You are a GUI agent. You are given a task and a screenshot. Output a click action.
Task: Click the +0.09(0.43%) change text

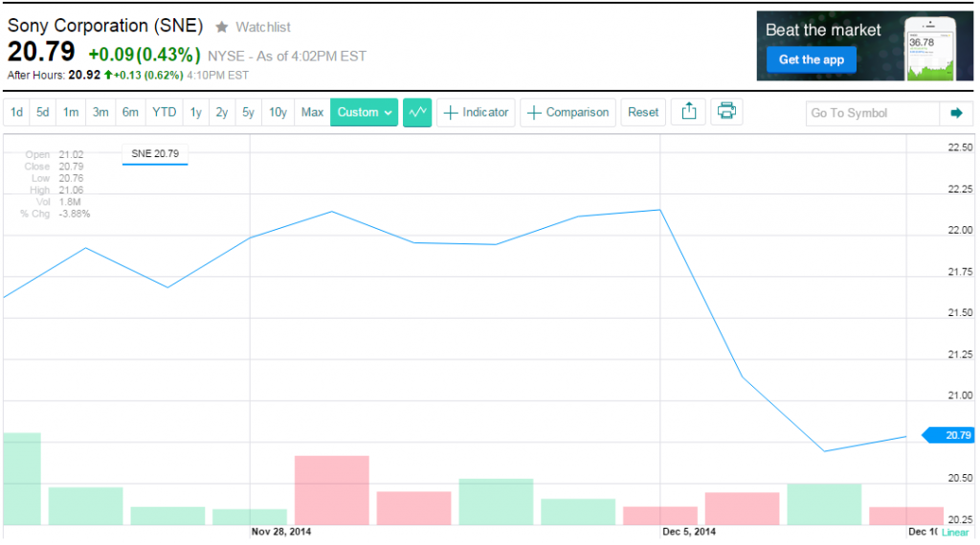pyautogui.click(x=145, y=55)
